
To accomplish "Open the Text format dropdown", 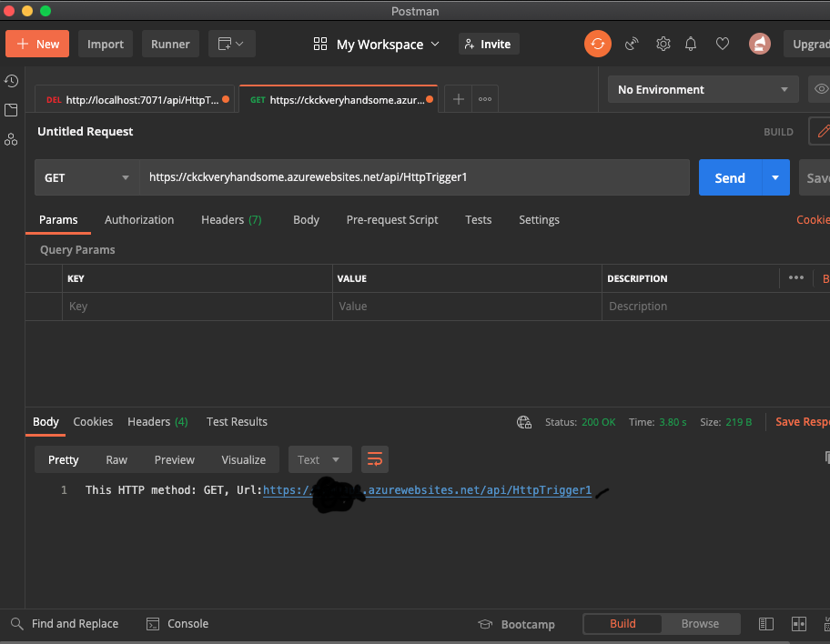I will pyautogui.click(x=319, y=459).
